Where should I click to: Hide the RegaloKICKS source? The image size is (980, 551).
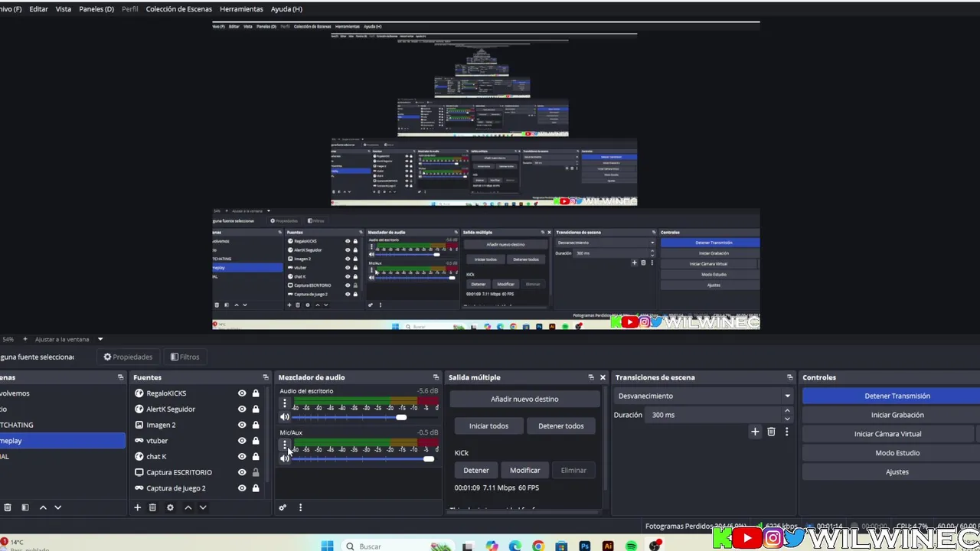[x=242, y=393]
